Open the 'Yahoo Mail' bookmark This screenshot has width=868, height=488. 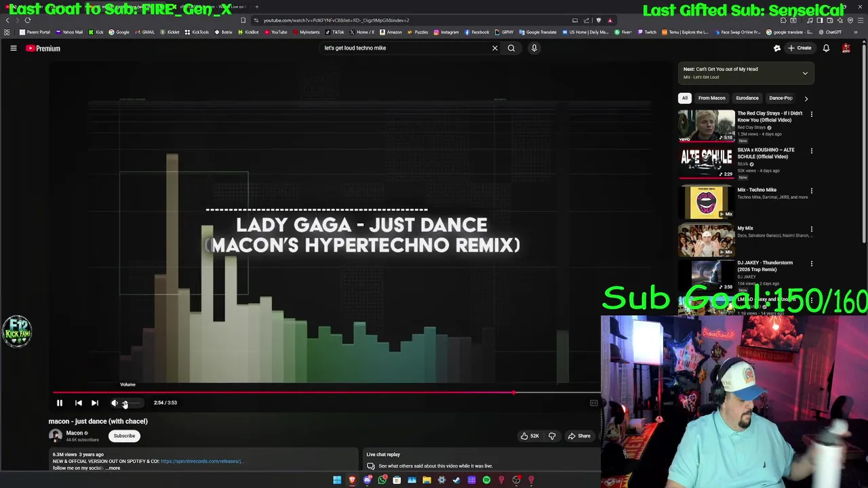69,32
